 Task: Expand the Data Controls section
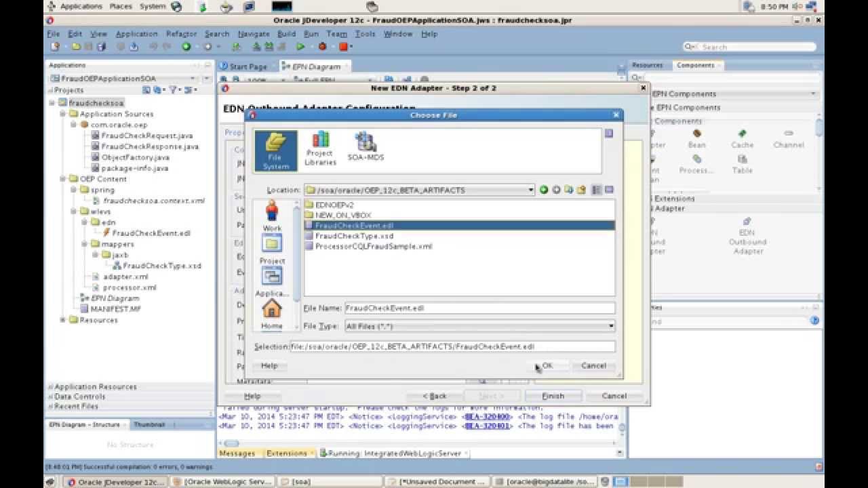tap(51, 396)
